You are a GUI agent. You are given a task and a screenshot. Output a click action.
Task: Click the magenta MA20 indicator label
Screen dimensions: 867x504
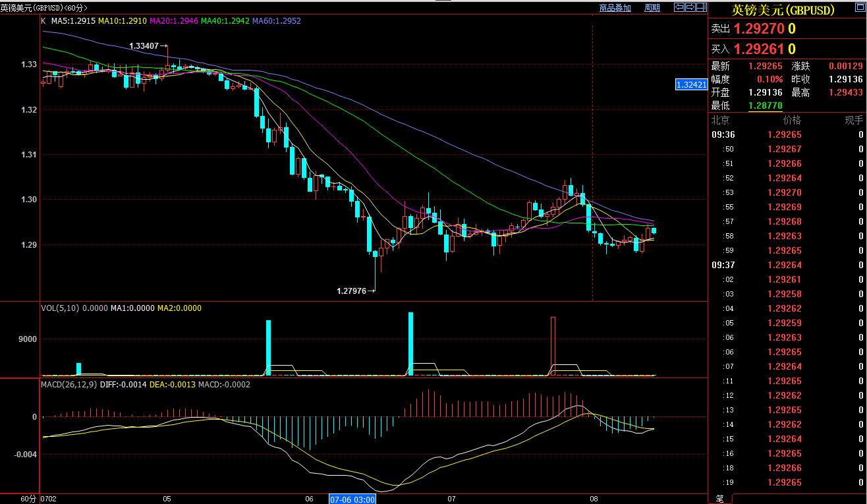pos(174,21)
